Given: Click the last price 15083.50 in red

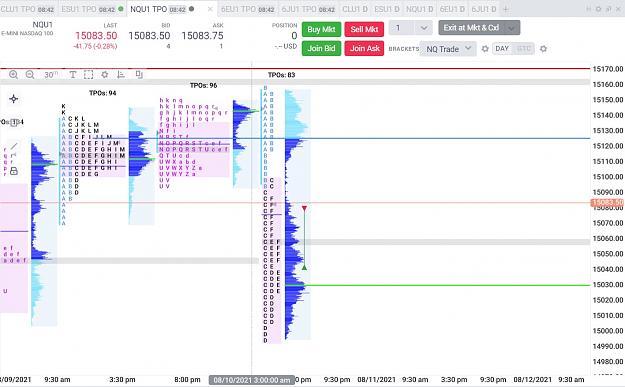Looking at the screenshot, I should click(x=96, y=35).
